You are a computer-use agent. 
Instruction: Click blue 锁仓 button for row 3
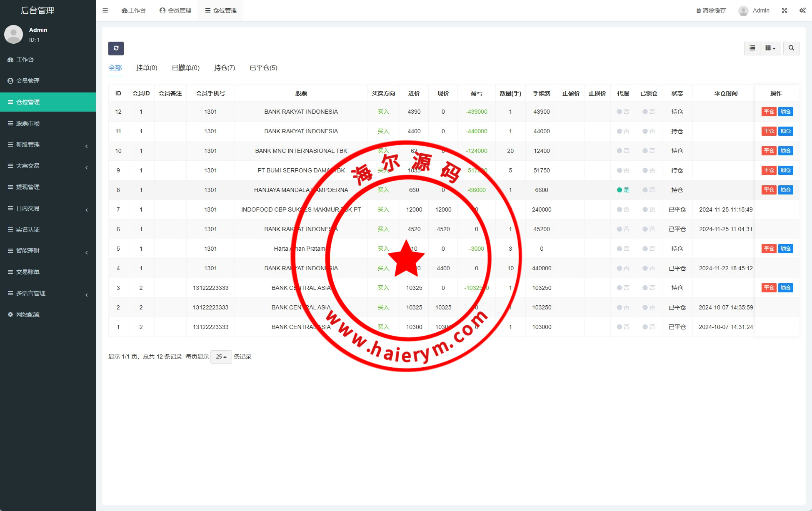pos(785,288)
